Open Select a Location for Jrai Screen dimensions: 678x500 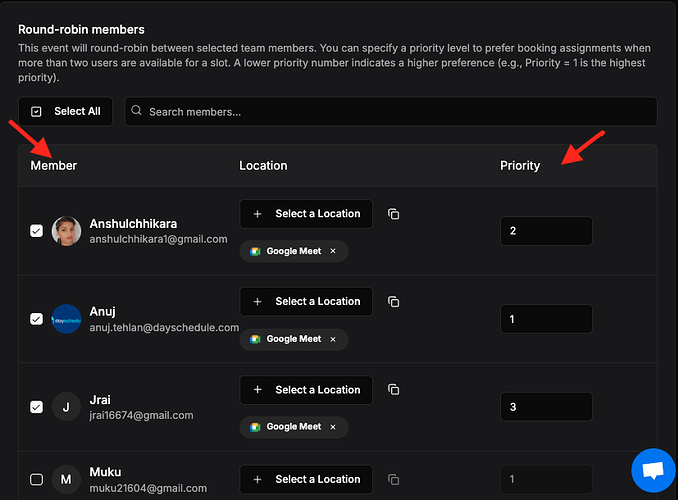tap(306, 390)
